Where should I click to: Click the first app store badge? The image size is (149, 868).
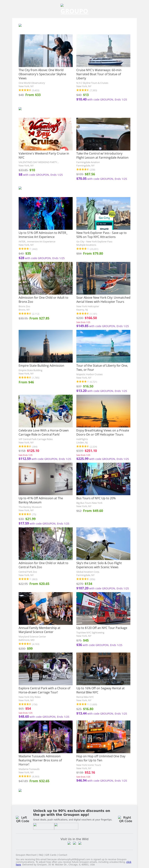coord(44,826)
